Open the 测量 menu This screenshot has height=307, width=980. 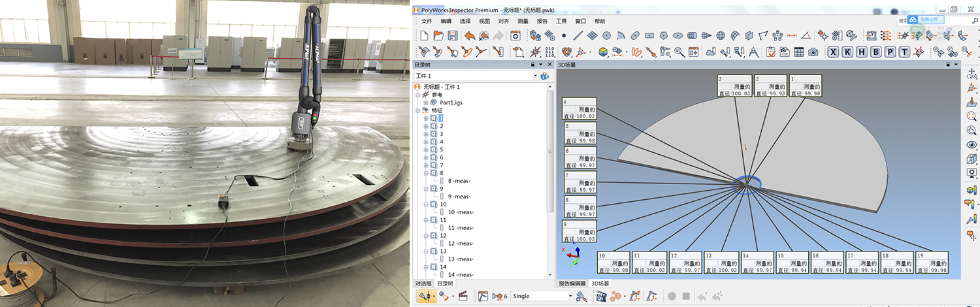523,21
